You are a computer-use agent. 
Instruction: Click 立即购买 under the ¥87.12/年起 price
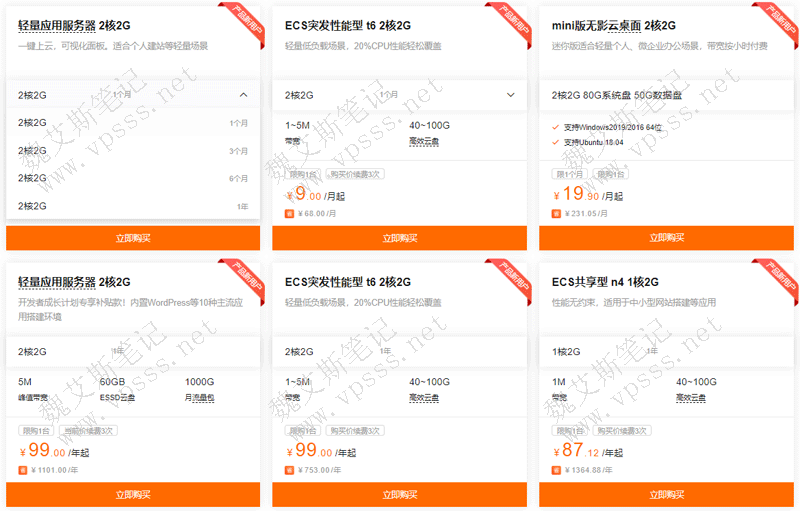coord(666,495)
